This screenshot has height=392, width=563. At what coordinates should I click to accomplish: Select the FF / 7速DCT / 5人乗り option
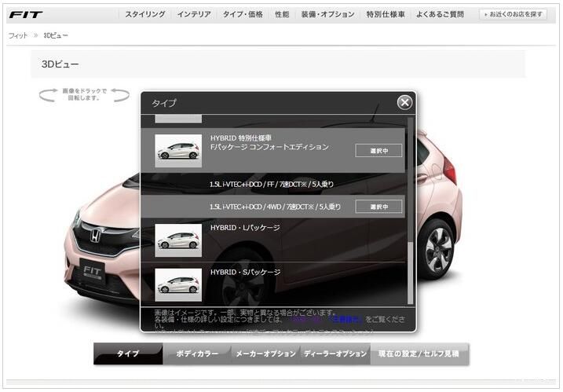click(272, 185)
